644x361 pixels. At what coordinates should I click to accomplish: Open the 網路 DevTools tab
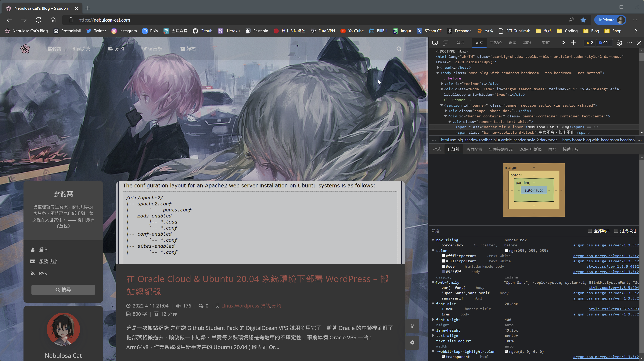(527, 43)
